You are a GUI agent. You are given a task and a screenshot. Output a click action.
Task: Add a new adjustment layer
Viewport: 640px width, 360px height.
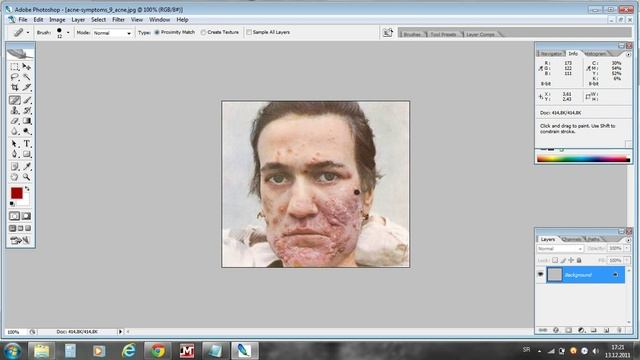pos(581,330)
